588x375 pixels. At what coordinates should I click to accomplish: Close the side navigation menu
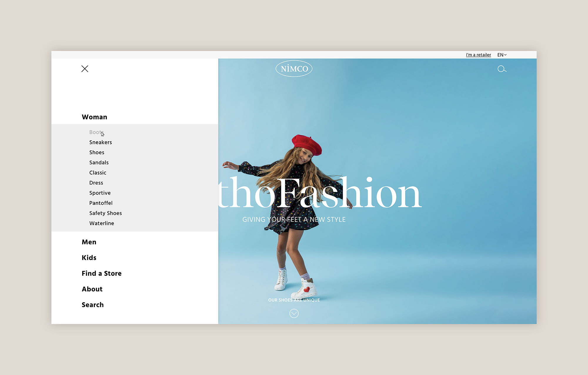tap(85, 69)
